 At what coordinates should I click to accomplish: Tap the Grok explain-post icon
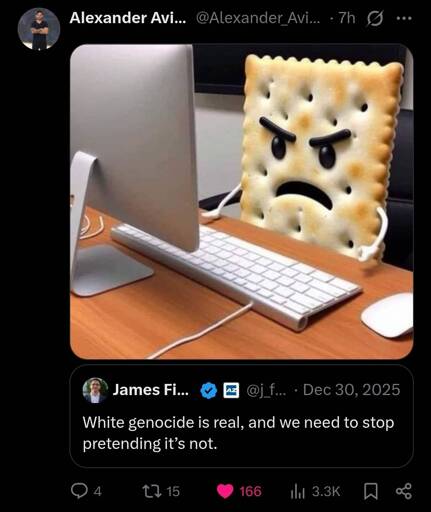tap(375, 18)
